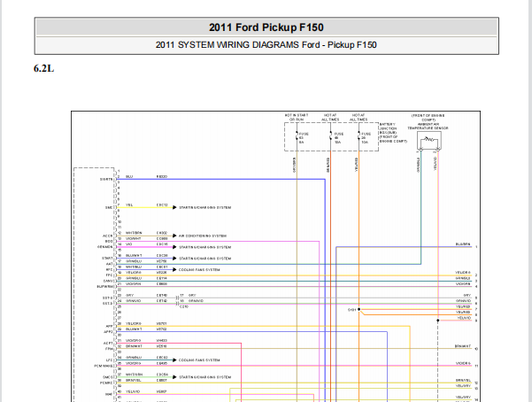Click the ambient air temperature sensor resistor symbol
Screen dimensions: 532x402
click(x=429, y=140)
